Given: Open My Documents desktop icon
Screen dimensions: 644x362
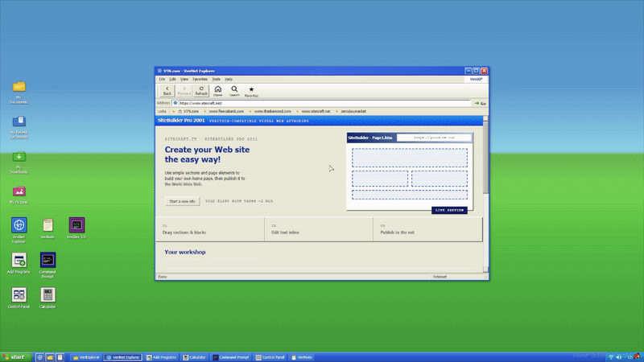Looking at the screenshot, I should click(19, 93).
